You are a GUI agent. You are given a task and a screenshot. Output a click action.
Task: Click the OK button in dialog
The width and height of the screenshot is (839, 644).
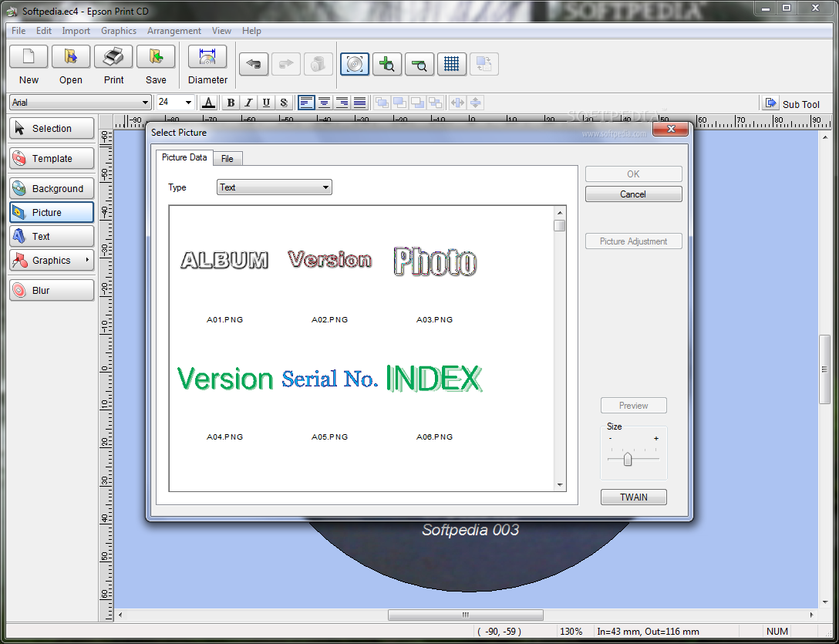point(634,174)
